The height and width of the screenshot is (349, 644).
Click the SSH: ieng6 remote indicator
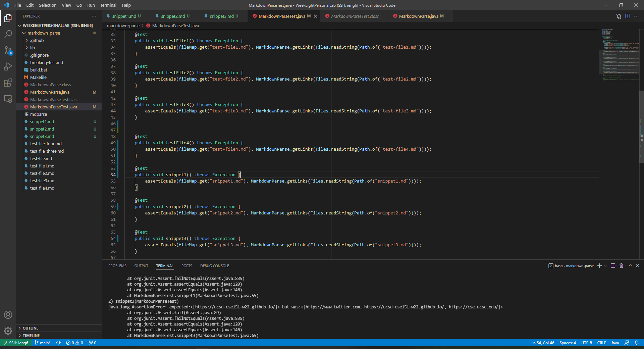[x=16, y=343]
